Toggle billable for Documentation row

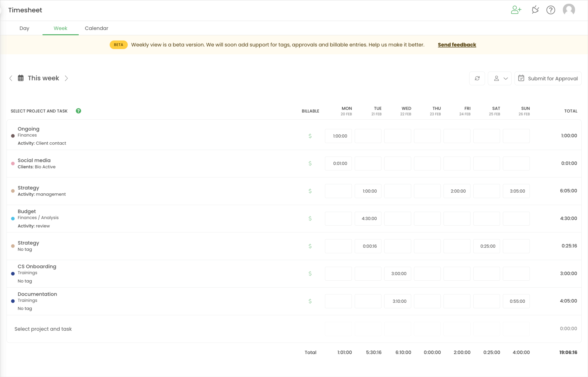310,301
